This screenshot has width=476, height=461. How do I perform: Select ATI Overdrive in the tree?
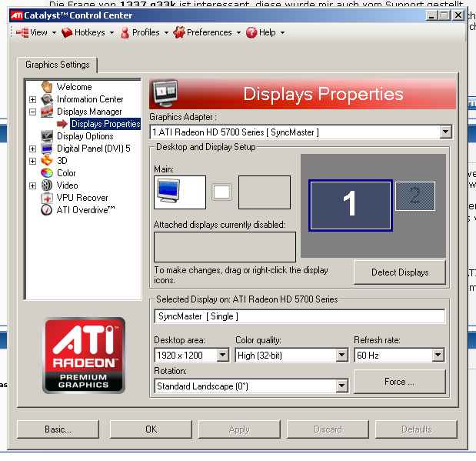(x=86, y=210)
